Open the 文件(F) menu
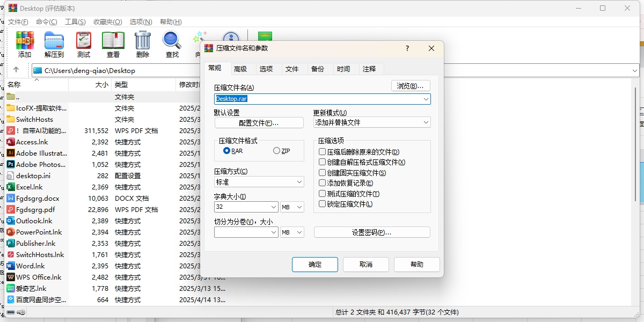This screenshot has height=322, width=644. click(x=17, y=21)
